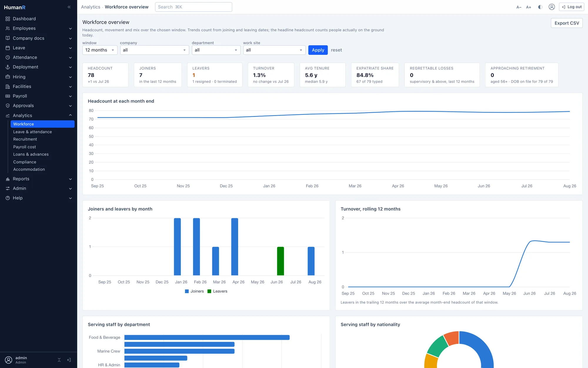Open the company filter dropdown
588x368 pixels.
pyautogui.click(x=154, y=50)
